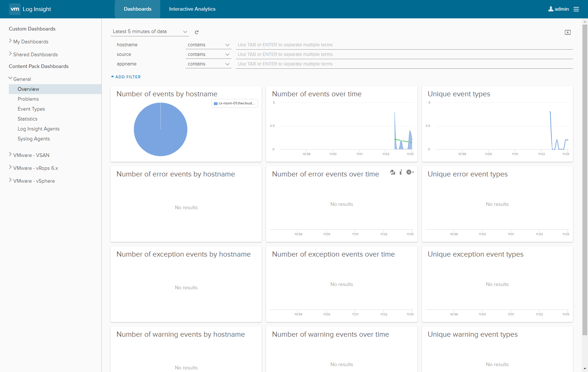
Task: Click the admin user icon
Action: pos(551,9)
